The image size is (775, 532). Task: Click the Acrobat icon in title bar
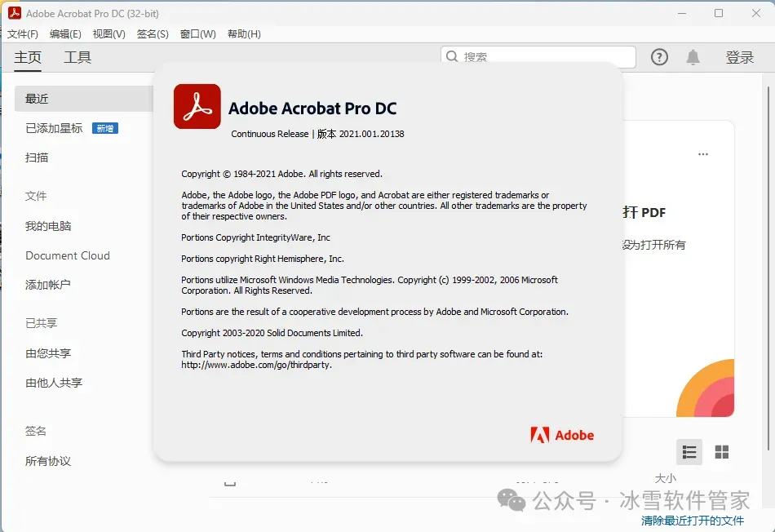coord(15,13)
